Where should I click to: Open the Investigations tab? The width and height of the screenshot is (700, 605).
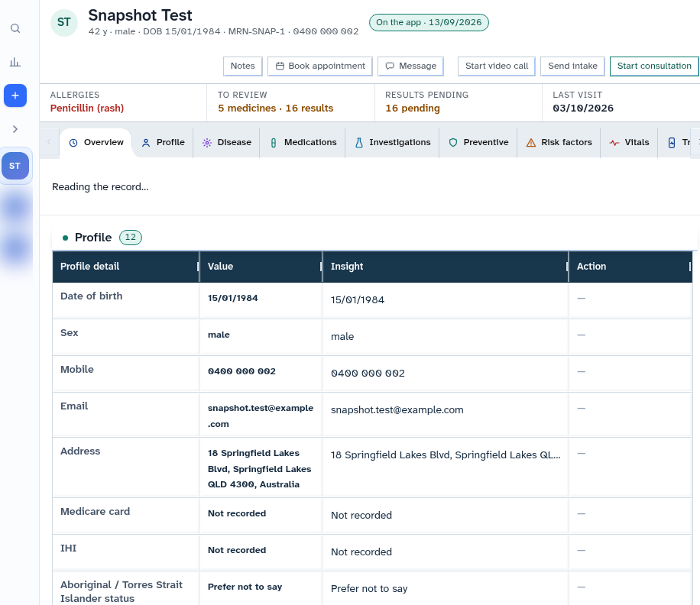[393, 142]
